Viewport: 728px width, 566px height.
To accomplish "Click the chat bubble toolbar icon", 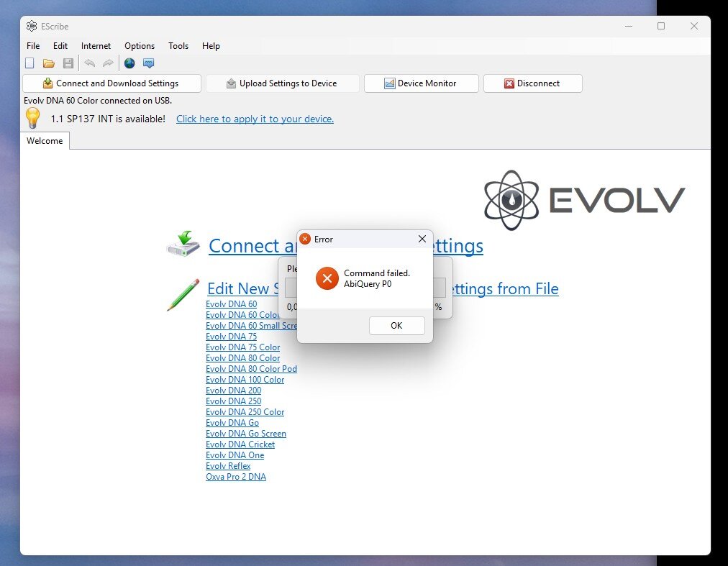I will [x=149, y=63].
